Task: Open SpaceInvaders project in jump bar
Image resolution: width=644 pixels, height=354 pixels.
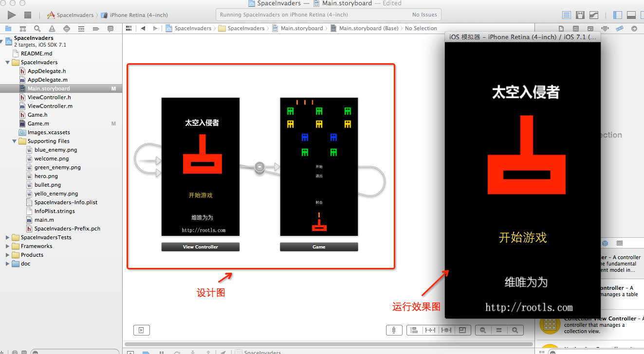Action: (x=189, y=28)
